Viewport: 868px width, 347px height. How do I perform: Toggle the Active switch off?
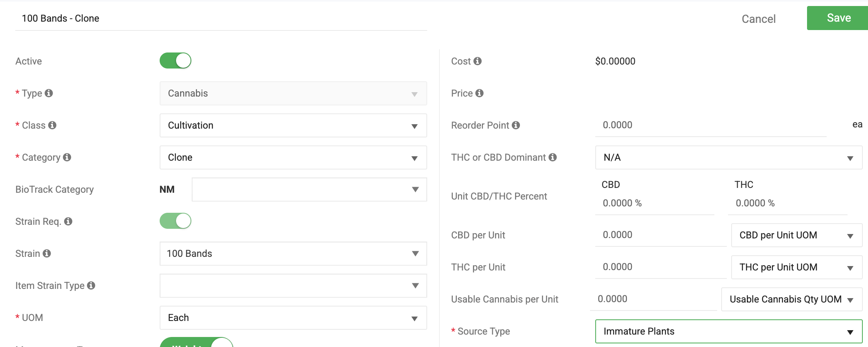pyautogui.click(x=175, y=61)
